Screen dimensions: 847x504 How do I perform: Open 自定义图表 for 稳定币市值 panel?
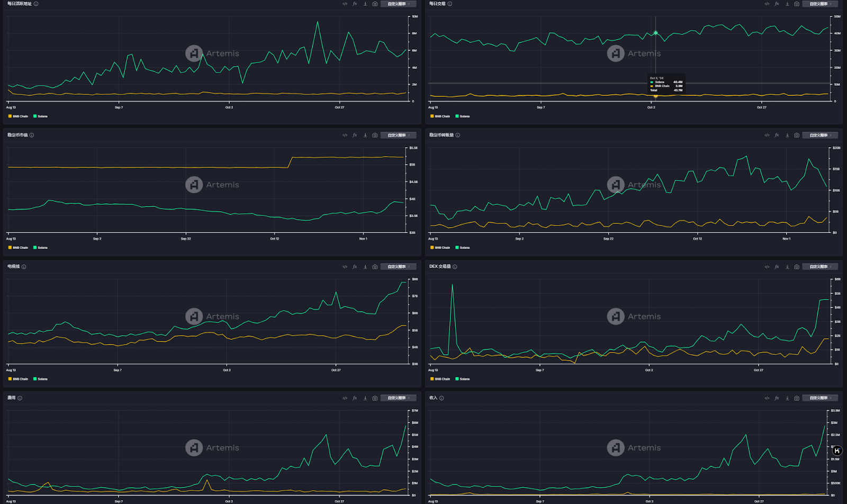pos(398,135)
